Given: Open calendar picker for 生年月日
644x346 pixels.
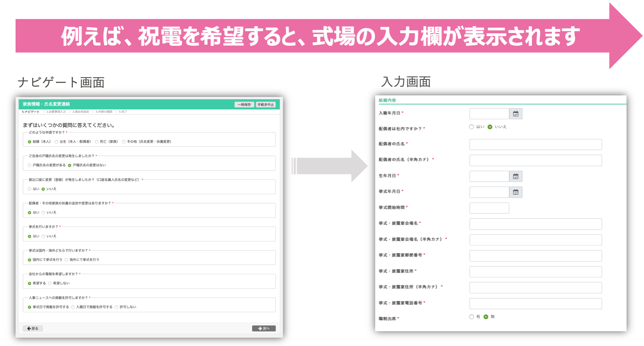Looking at the screenshot, I should 516,176.
